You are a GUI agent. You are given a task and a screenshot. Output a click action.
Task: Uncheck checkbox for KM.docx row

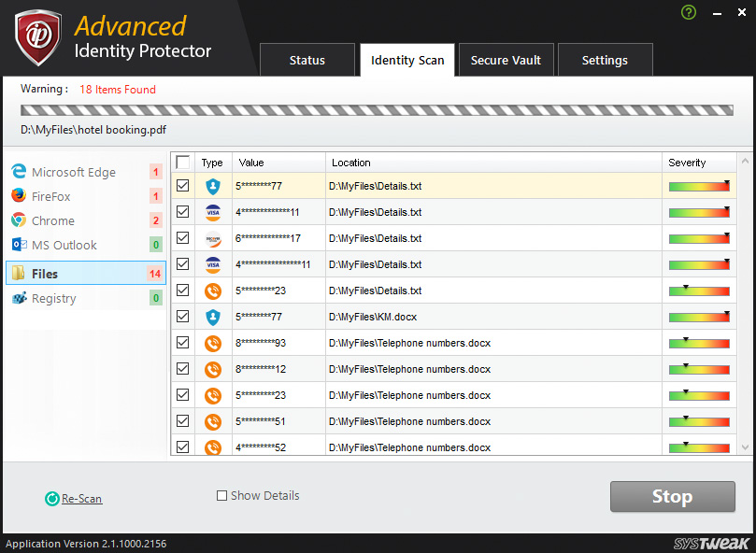point(183,317)
